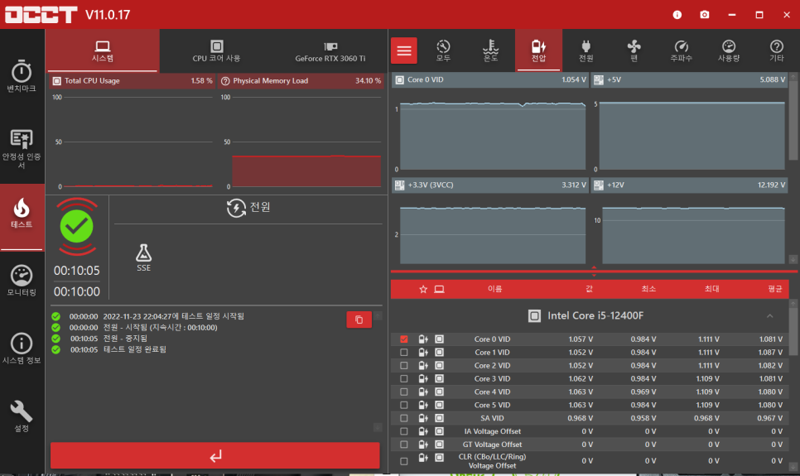Click the Core 0 VID graph header

tap(490, 80)
